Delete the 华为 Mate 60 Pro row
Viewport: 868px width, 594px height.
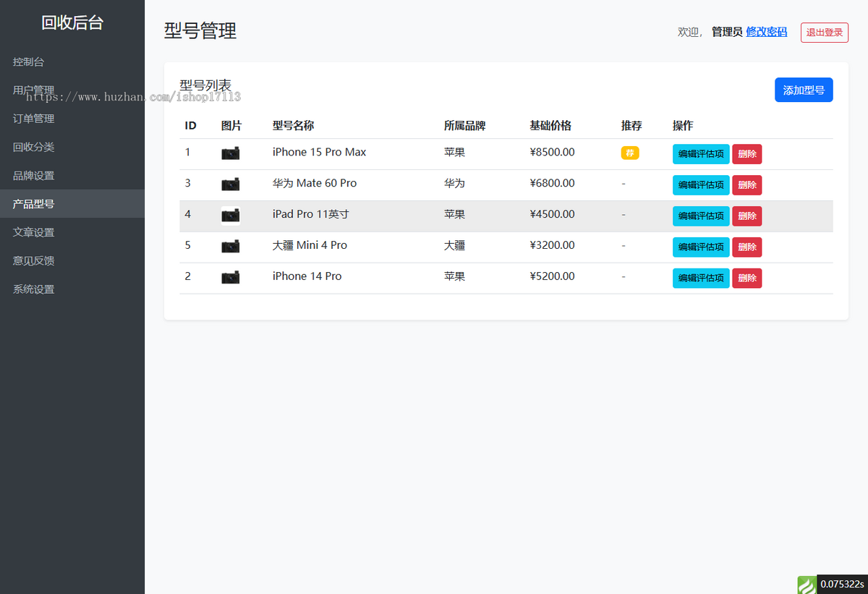point(747,185)
